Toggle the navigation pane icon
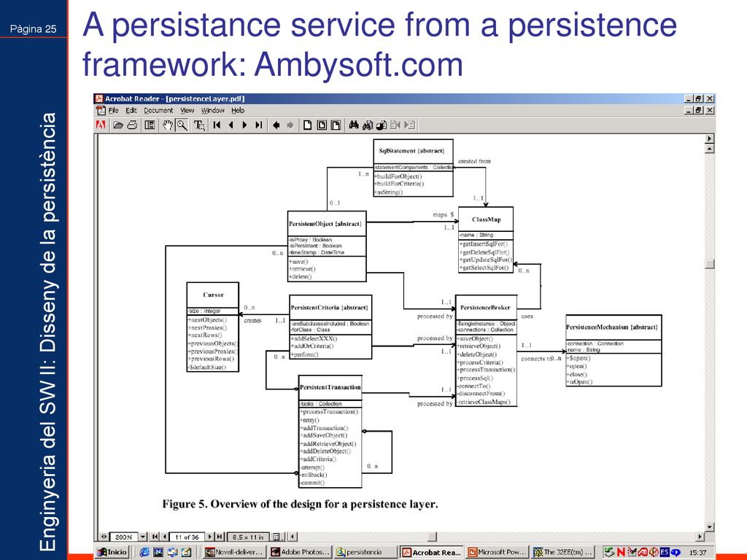This screenshot has width=747, height=560. tap(150, 125)
